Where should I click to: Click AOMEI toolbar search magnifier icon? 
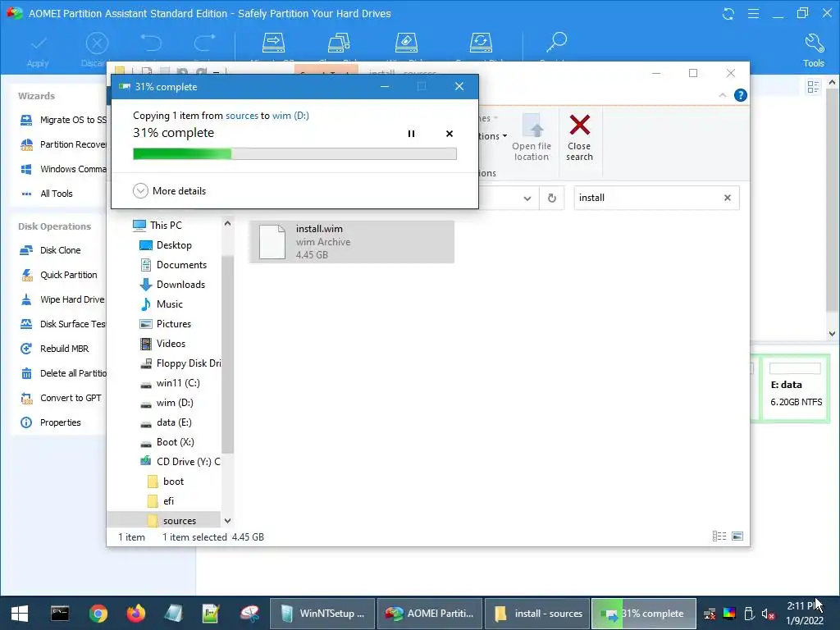556,43
